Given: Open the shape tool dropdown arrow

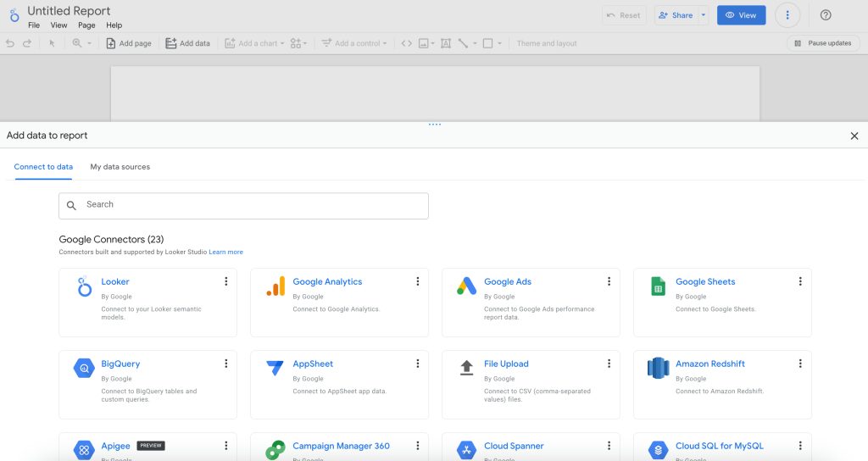Looking at the screenshot, I should (x=499, y=43).
